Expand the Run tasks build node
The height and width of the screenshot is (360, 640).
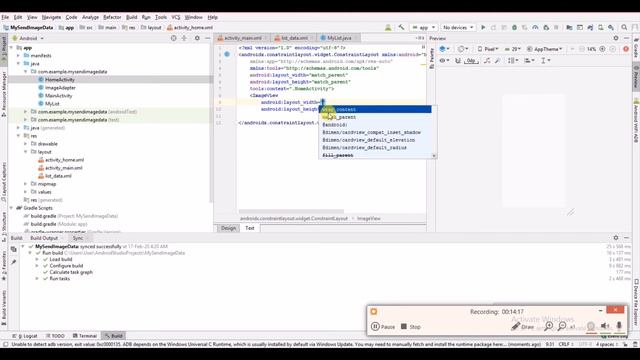(37, 279)
